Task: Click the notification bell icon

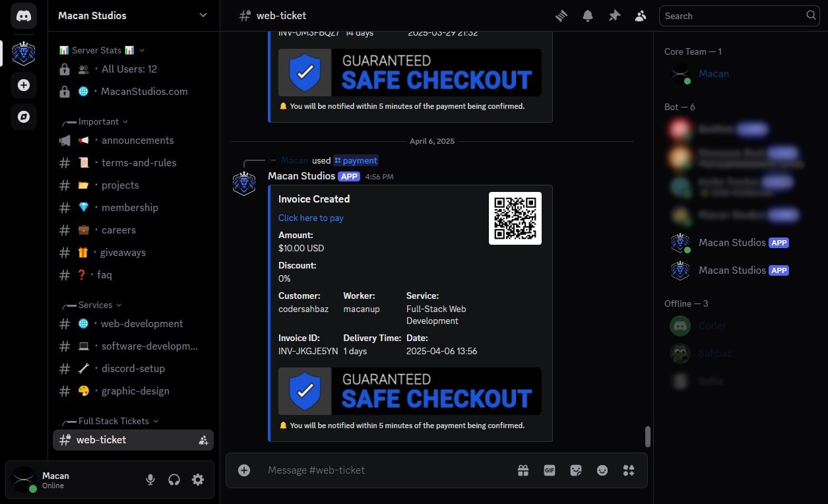Action: [588, 16]
